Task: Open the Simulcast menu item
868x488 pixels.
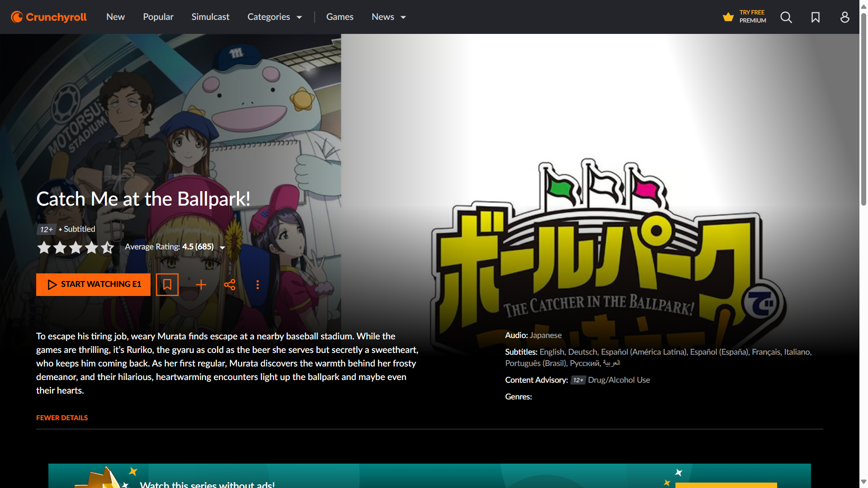Action: click(210, 17)
